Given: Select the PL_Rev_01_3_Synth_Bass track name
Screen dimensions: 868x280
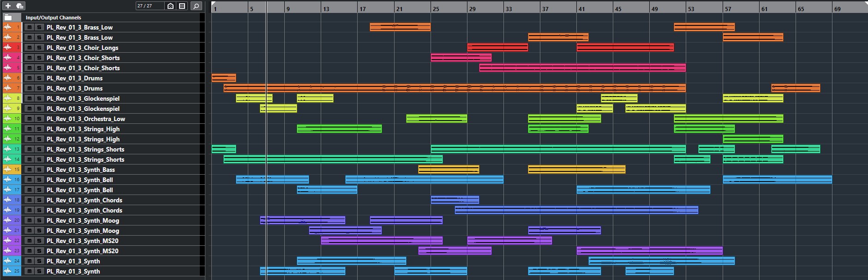Looking at the screenshot, I should tap(81, 170).
